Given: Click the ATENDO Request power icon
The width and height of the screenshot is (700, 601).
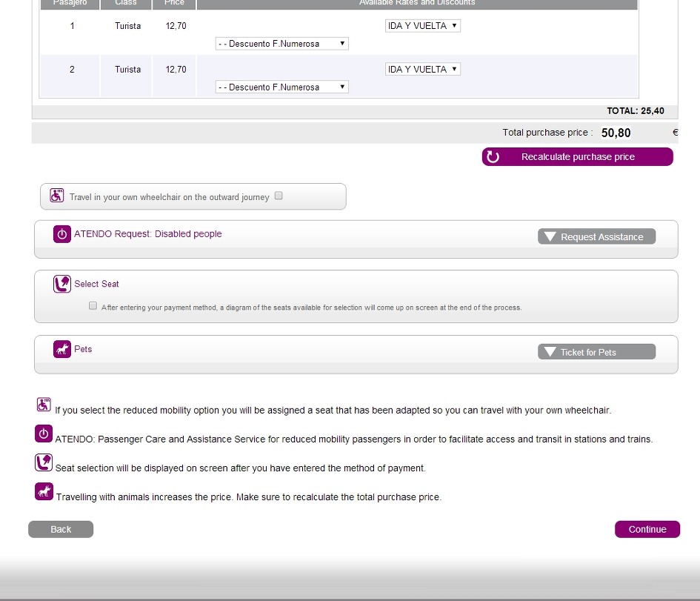Looking at the screenshot, I should tap(62, 234).
